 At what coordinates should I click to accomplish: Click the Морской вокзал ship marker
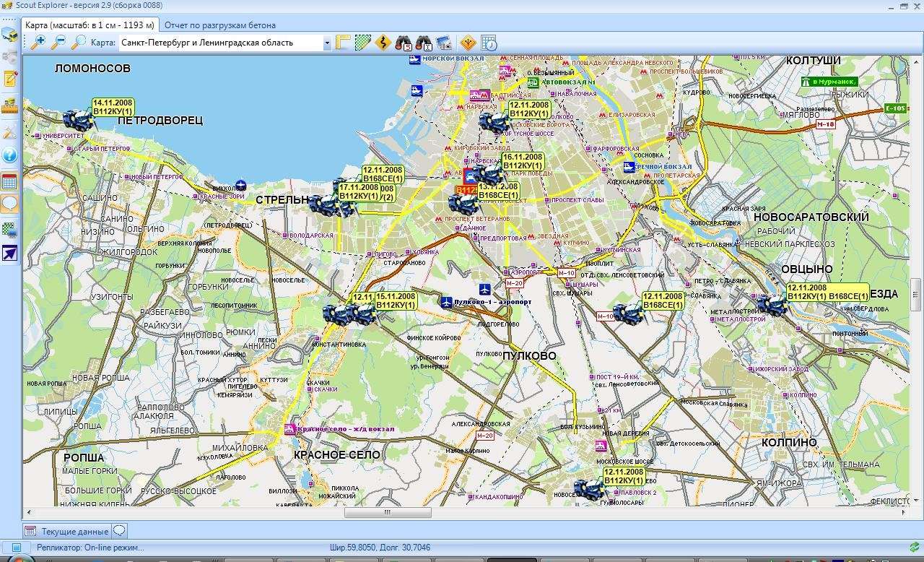[415, 59]
